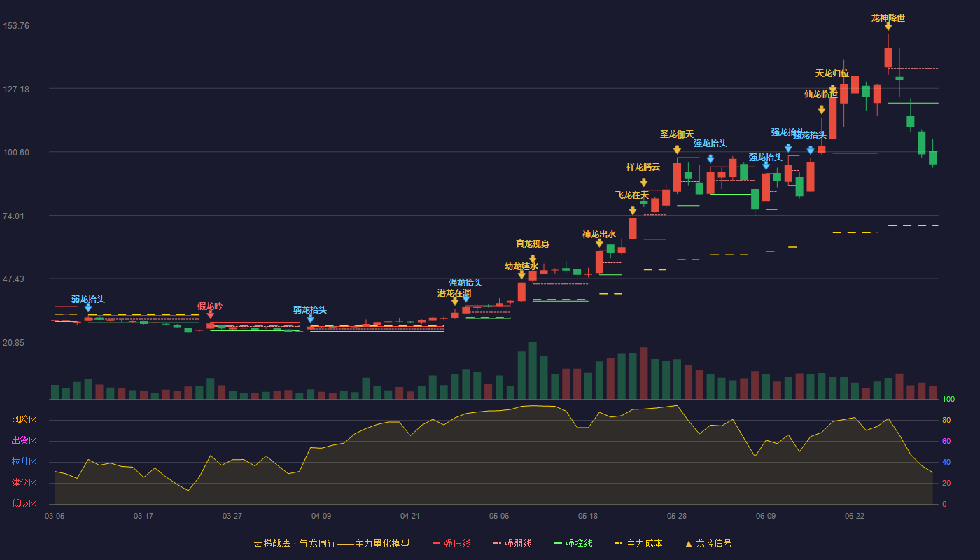980x560 pixels.
Task: Click the 风险区 zone label
Action: pos(24,420)
